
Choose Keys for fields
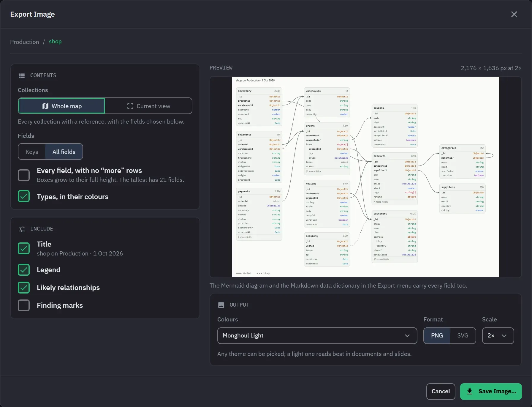pyautogui.click(x=32, y=152)
